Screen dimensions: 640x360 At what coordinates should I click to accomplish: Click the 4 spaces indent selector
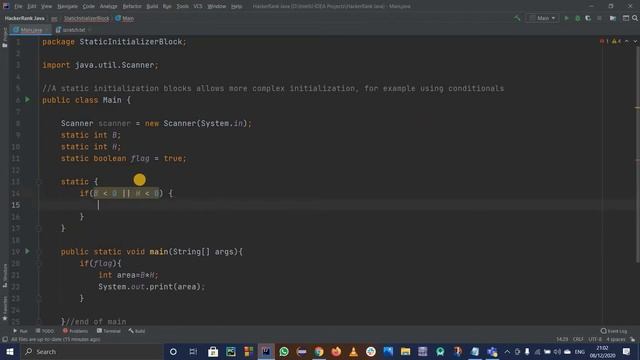tap(616, 340)
